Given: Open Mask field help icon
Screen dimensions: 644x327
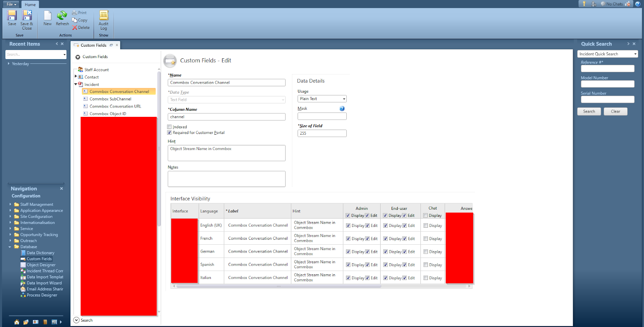Looking at the screenshot, I should pos(342,109).
